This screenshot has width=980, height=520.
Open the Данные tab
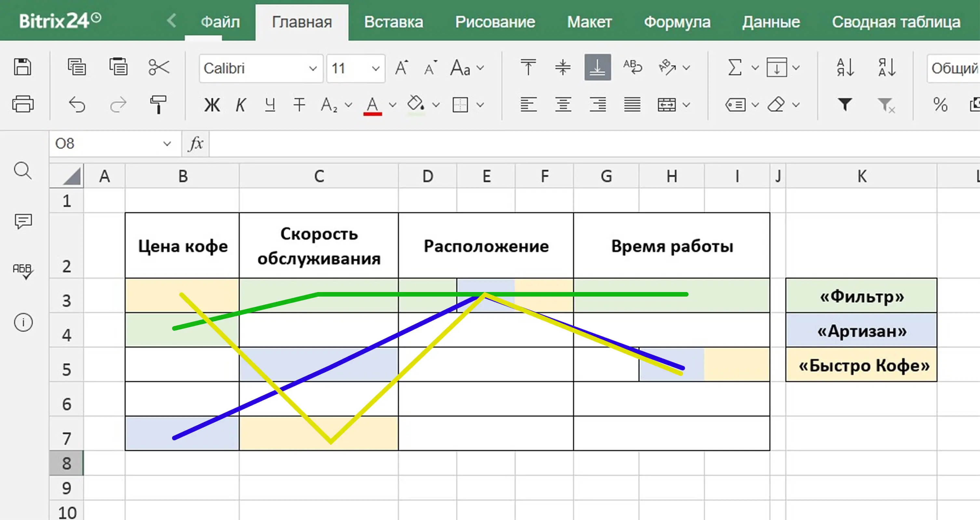coord(771,22)
